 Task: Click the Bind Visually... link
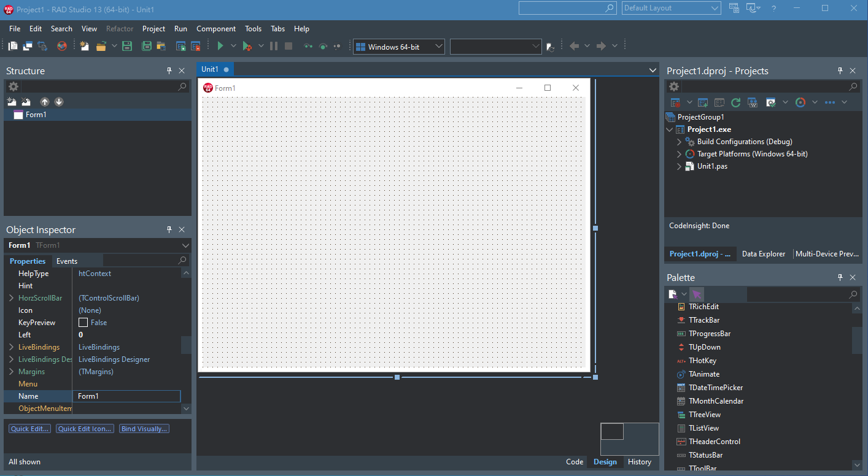pyautogui.click(x=144, y=429)
